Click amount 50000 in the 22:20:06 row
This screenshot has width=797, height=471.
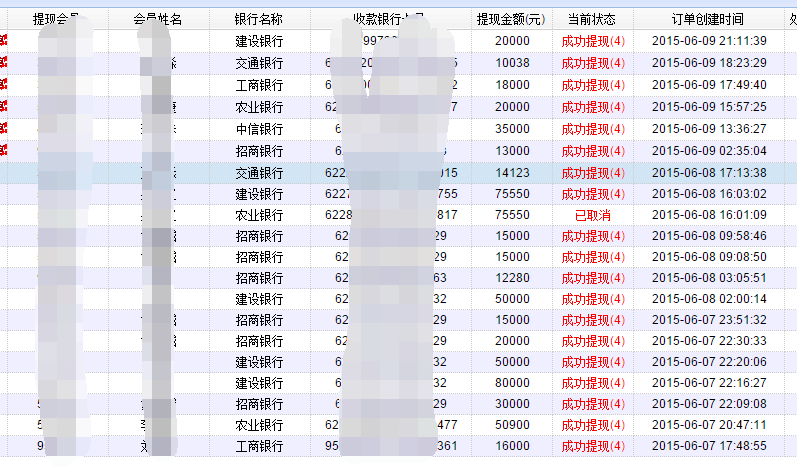tap(512, 362)
